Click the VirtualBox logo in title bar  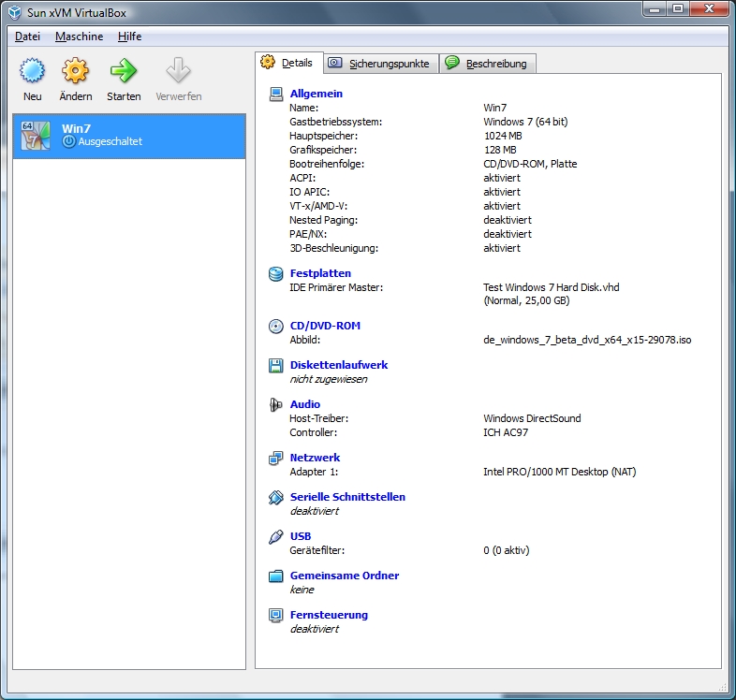click(15, 13)
